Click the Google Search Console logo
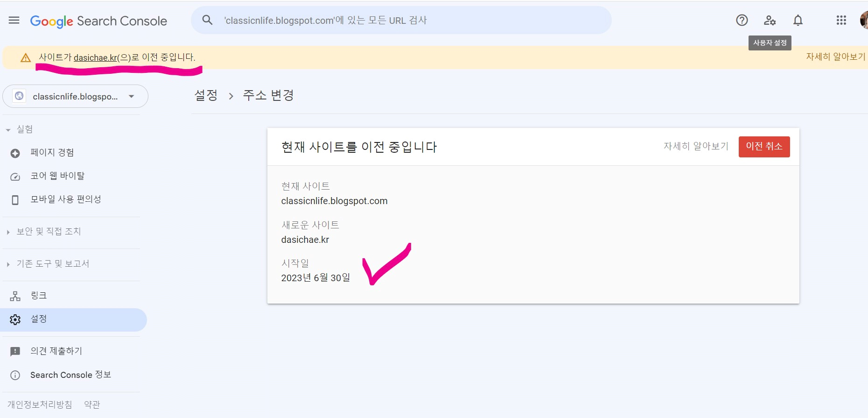The image size is (868, 418). (x=98, y=21)
